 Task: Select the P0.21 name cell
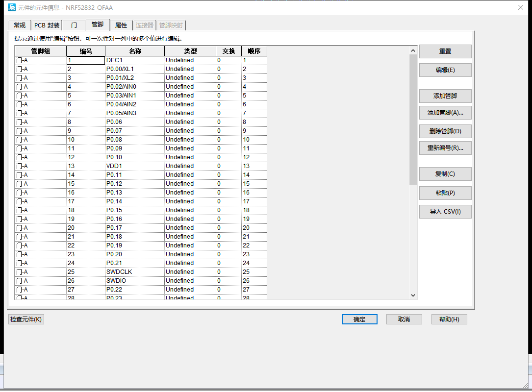point(135,263)
